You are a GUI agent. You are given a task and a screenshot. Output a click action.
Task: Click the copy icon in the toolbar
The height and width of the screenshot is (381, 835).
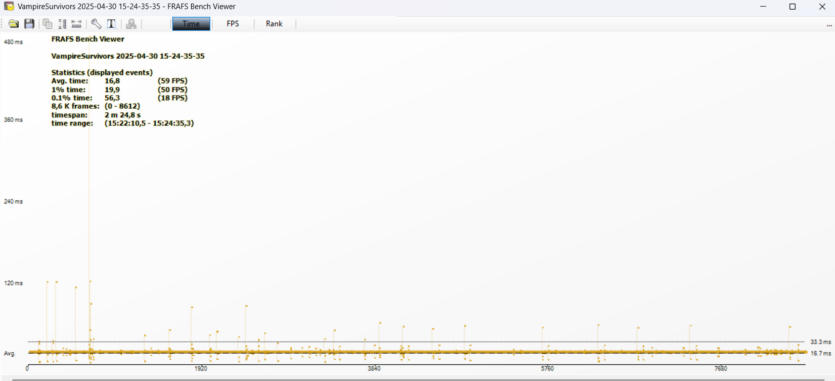(x=47, y=23)
